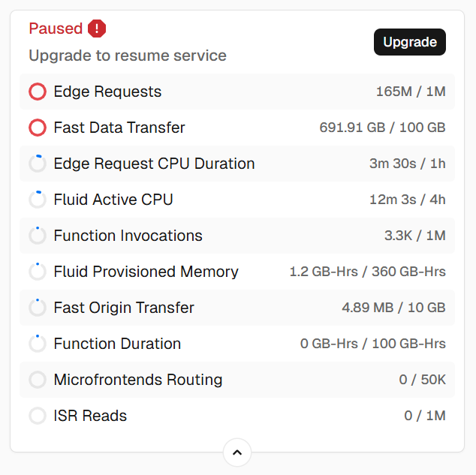Click the Fast Data Transfer usage ring
Screen dimensions: 476x475
tap(38, 128)
